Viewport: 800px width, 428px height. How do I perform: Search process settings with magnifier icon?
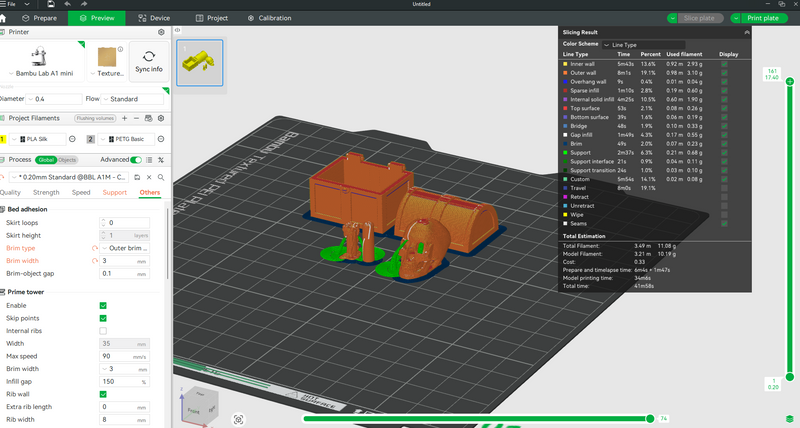[161, 178]
